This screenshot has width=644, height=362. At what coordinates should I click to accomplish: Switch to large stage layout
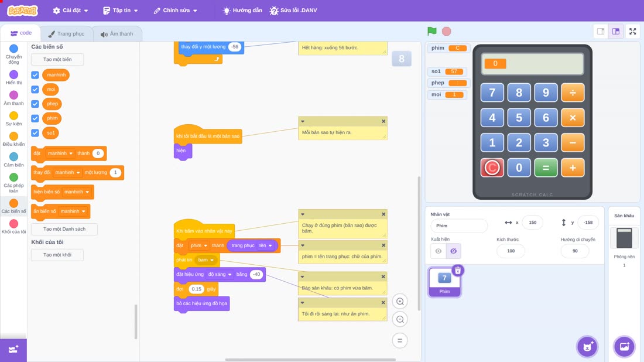pos(616,31)
